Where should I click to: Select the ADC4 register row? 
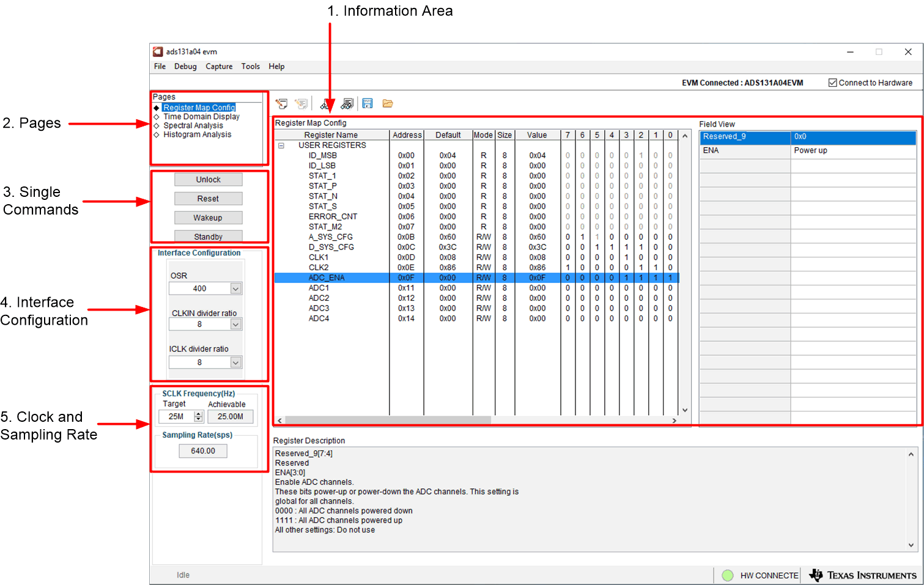point(476,318)
